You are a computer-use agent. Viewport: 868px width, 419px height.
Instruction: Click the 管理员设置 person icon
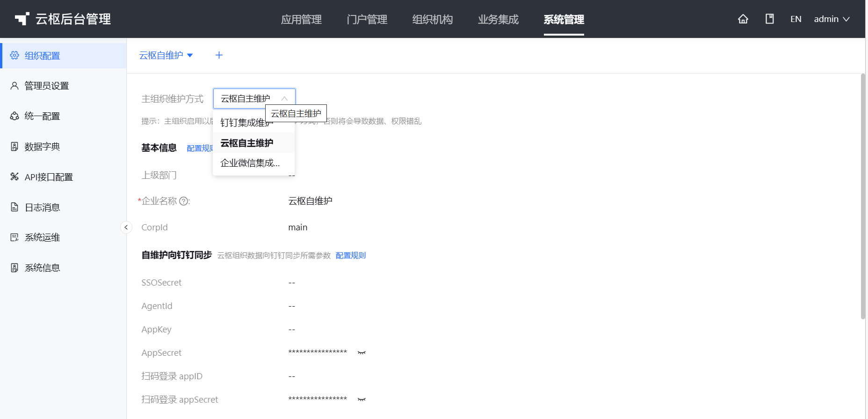coord(14,86)
